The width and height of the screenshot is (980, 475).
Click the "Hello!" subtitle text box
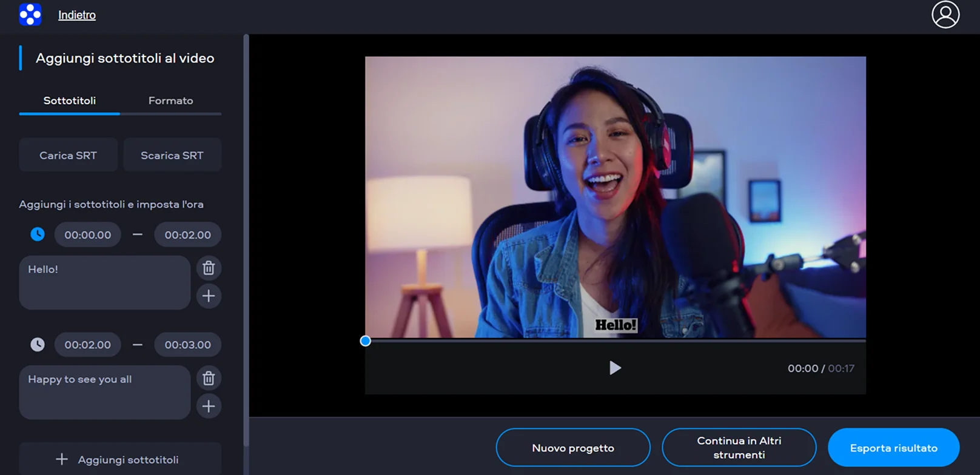tap(104, 282)
